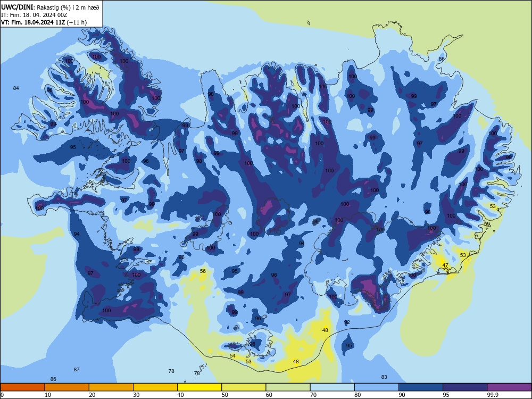Viewport: 532px width, 399px height.
Task: Click the legend tick label 40
Action: (x=180, y=395)
